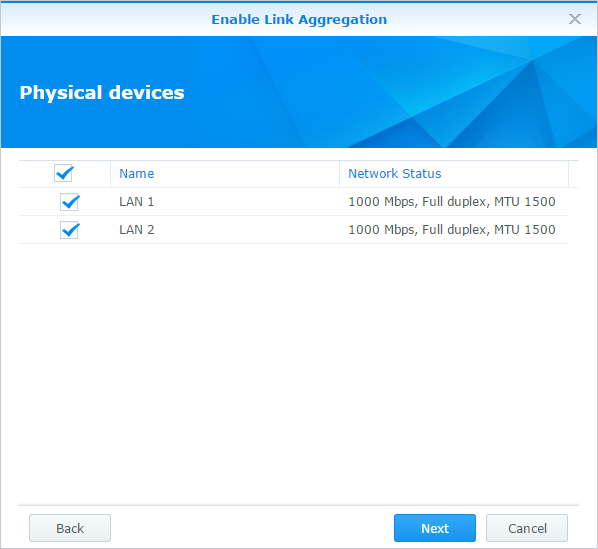Sort by the Name column header
The height and width of the screenshot is (549, 598).
click(225, 174)
